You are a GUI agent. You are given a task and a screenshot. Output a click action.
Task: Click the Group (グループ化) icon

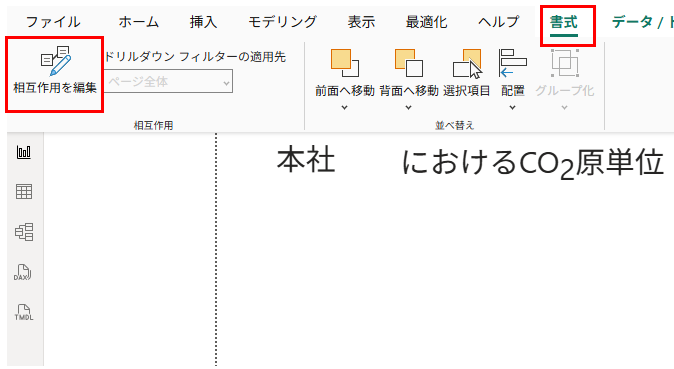[x=564, y=63]
